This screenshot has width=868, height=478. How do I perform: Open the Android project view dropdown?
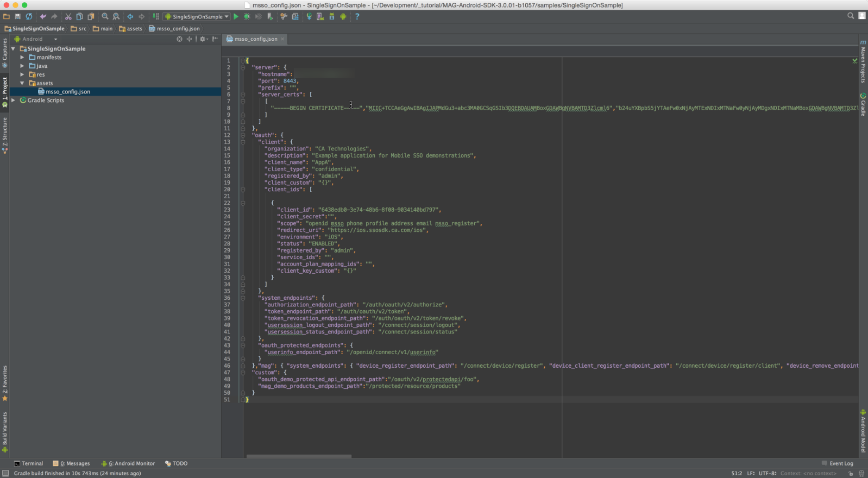pyautogui.click(x=36, y=39)
